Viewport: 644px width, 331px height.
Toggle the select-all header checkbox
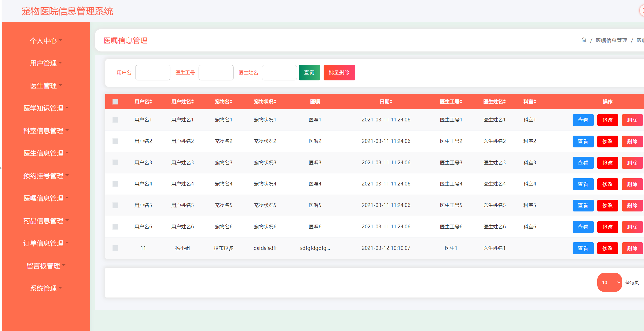[115, 102]
